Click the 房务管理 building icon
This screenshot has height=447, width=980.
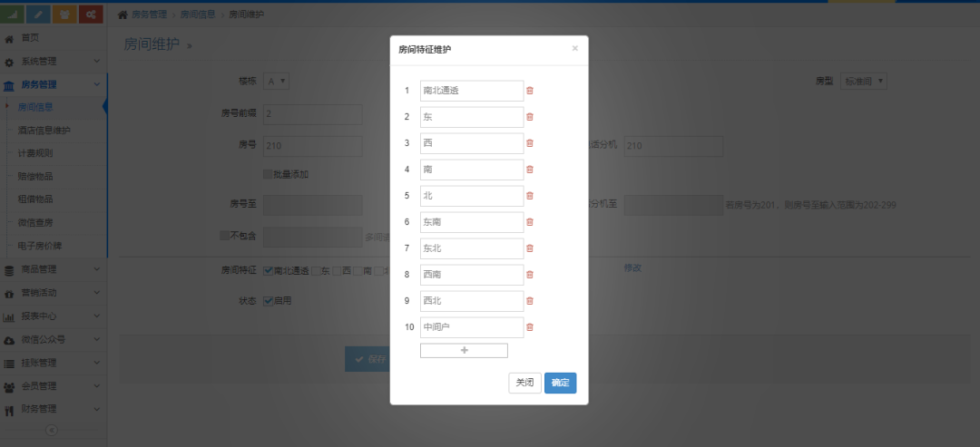[9, 85]
